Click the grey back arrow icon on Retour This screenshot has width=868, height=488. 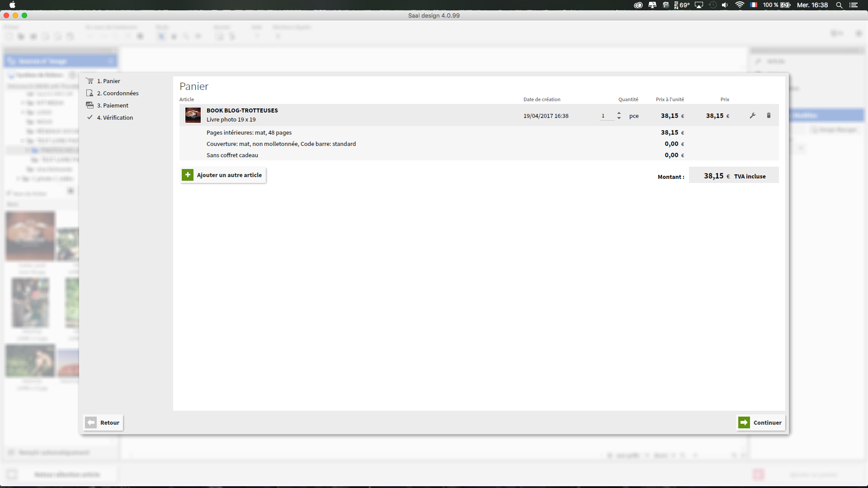coord(91,422)
